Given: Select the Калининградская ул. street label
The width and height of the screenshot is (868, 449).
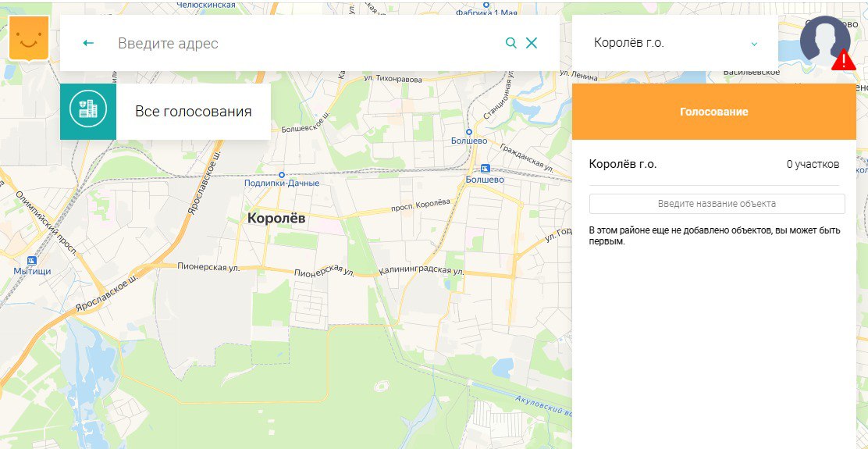Looking at the screenshot, I should [x=422, y=271].
